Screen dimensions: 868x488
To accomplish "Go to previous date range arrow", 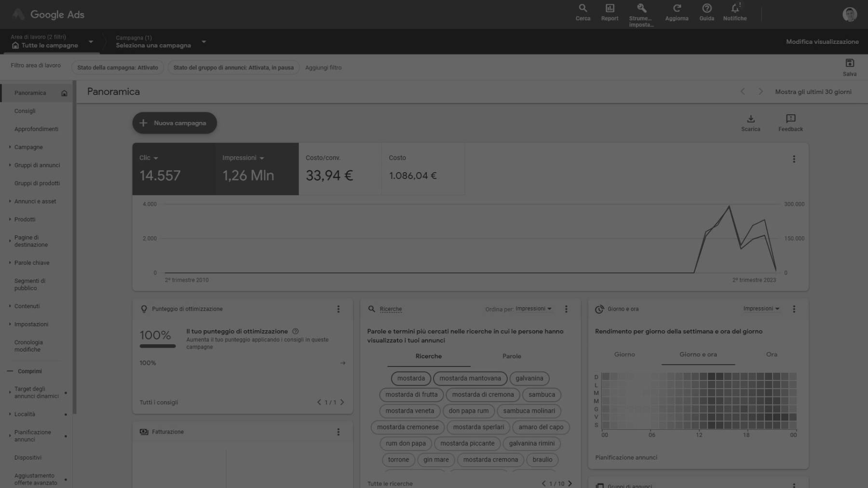I will coord(743,92).
